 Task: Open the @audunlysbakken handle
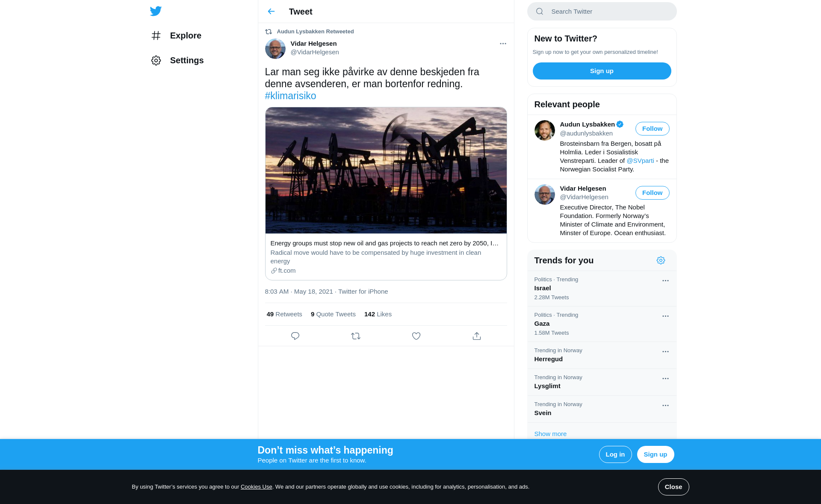pyautogui.click(x=586, y=133)
